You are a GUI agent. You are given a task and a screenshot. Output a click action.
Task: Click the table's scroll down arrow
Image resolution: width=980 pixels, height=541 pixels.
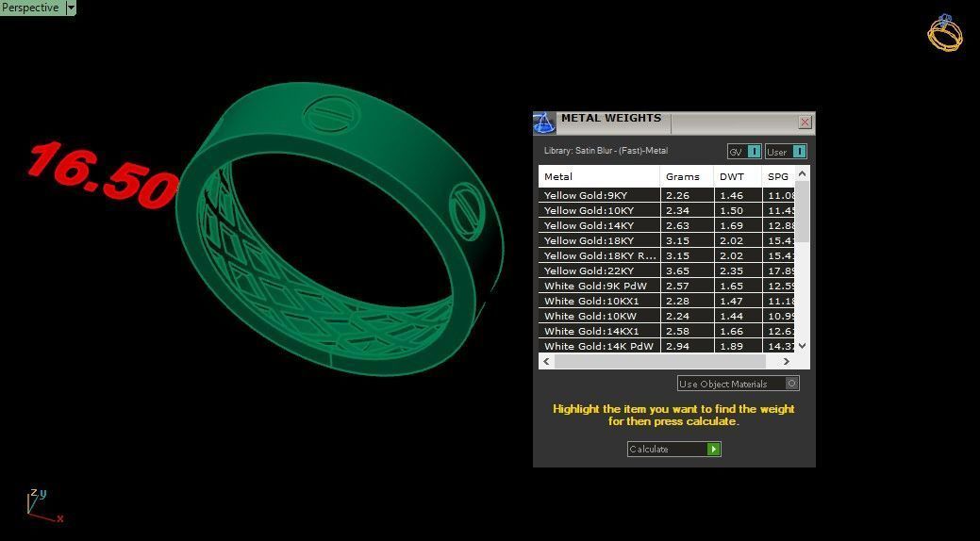tap(803, 346)
